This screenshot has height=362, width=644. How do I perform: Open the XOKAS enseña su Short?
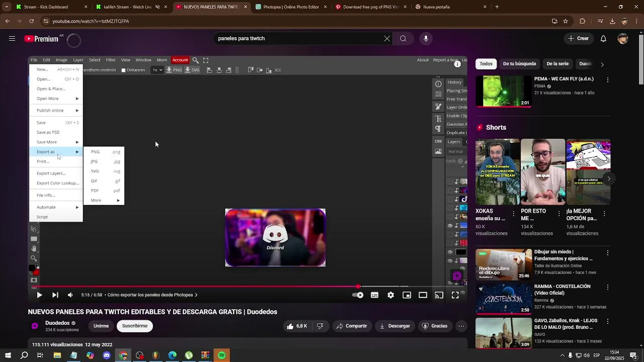point(498,171)
